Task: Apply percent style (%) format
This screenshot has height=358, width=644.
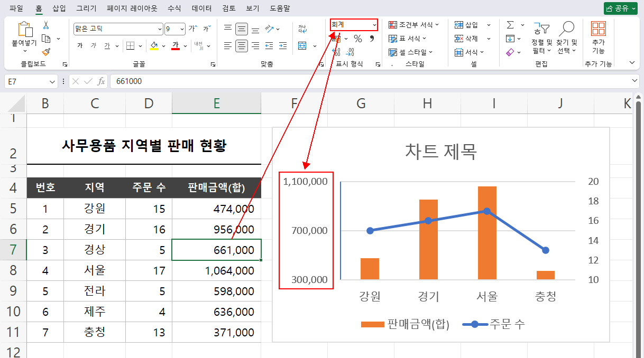Action: click(x=358, y=39)
